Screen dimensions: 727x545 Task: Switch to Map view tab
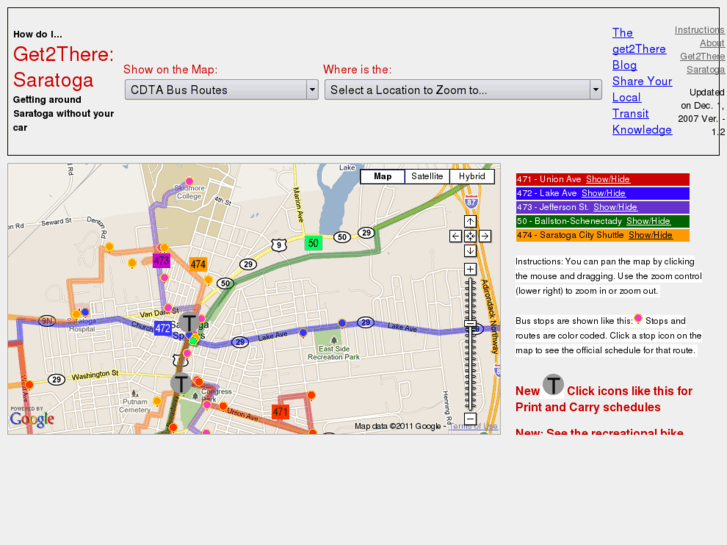click(x=383, y=176)
